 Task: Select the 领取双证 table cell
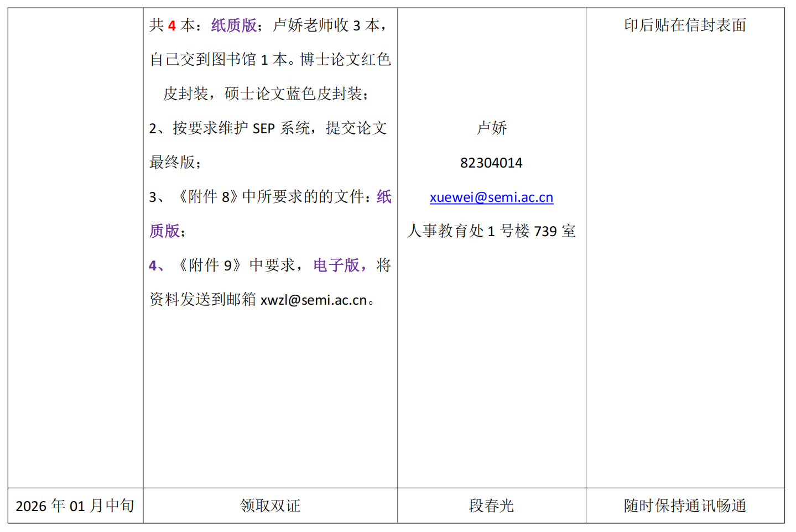tap(270, 505)
